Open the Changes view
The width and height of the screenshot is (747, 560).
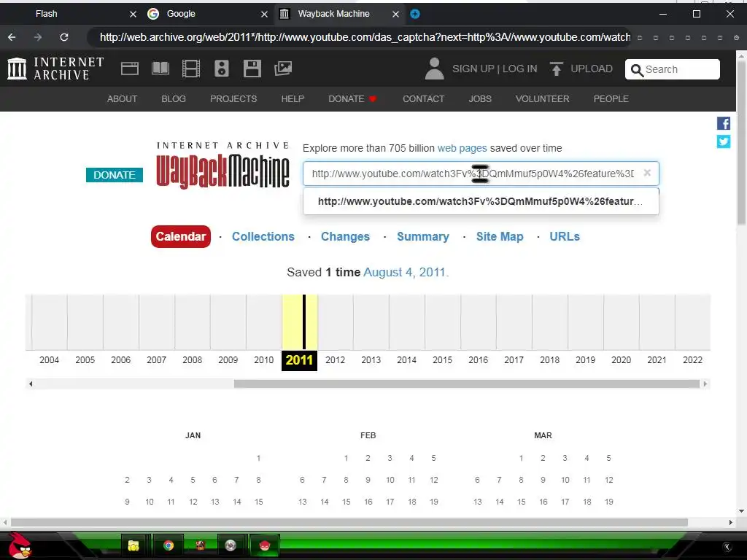point(345,237)
